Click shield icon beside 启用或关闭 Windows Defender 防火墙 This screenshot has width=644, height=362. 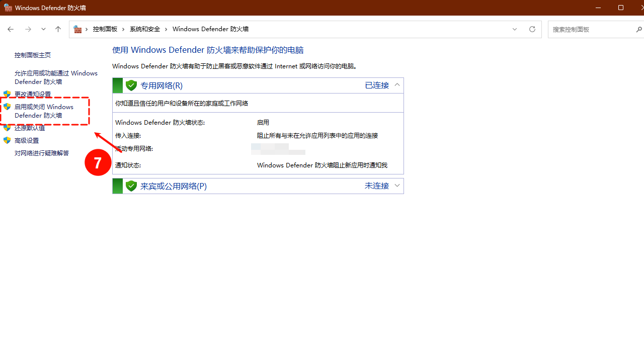[x=7, y=107]
